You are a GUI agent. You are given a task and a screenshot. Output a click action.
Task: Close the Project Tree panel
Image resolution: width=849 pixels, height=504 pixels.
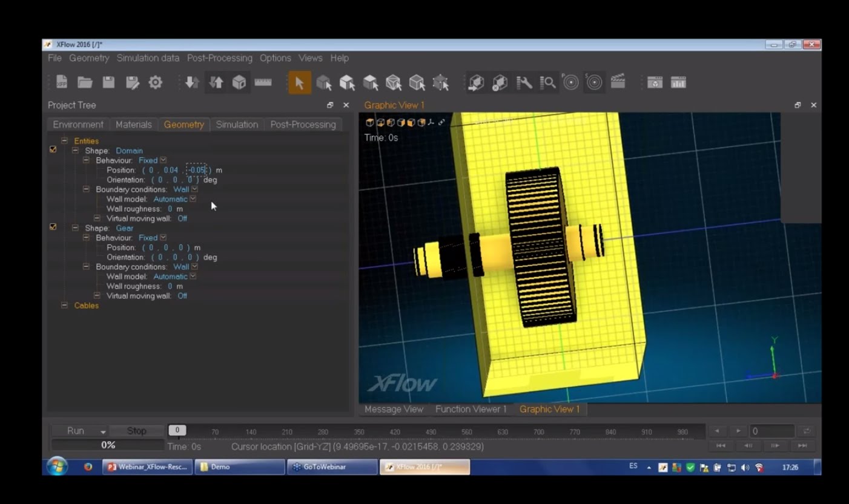point(346,105)
